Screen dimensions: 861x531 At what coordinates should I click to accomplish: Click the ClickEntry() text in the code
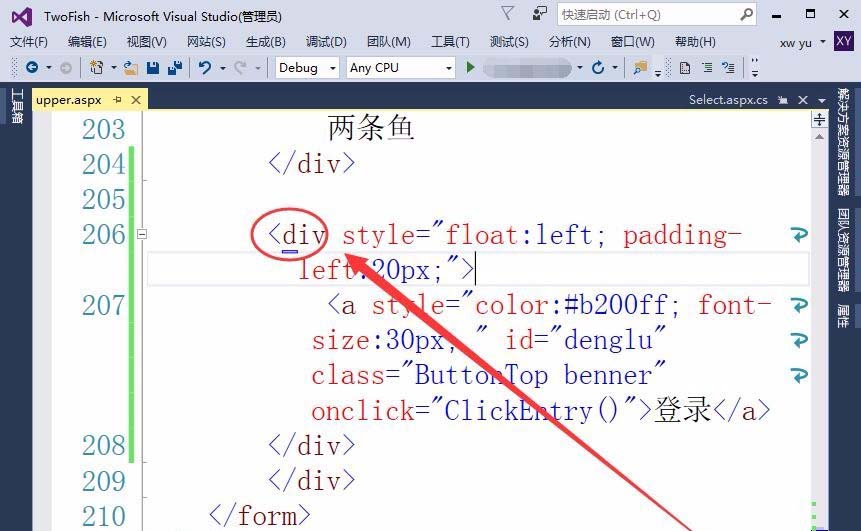coord(532,411)
